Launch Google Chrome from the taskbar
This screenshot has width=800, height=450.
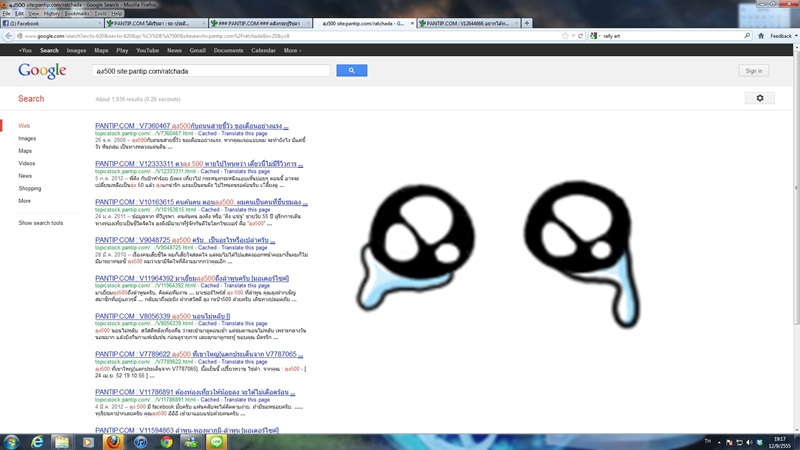click(166, 442)
